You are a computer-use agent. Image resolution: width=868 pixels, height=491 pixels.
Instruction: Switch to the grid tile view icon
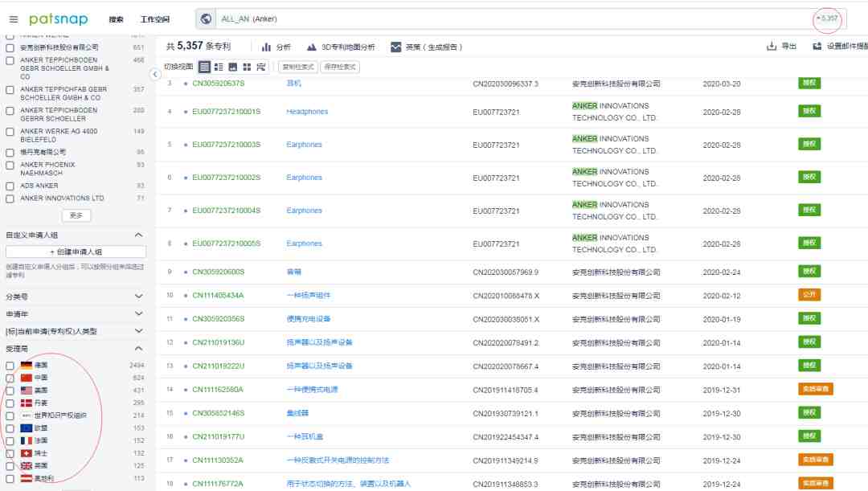click(247, 67)
